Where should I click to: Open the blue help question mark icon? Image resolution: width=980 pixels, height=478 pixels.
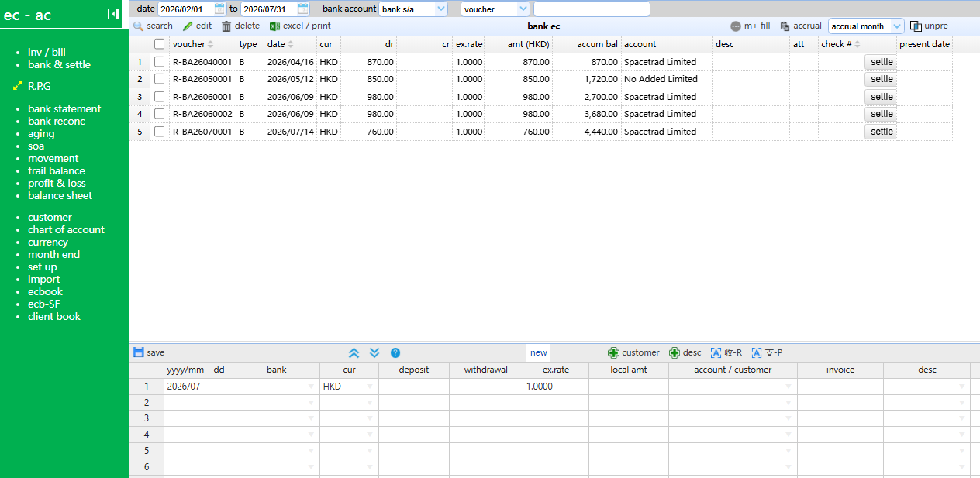pos(395,352)
